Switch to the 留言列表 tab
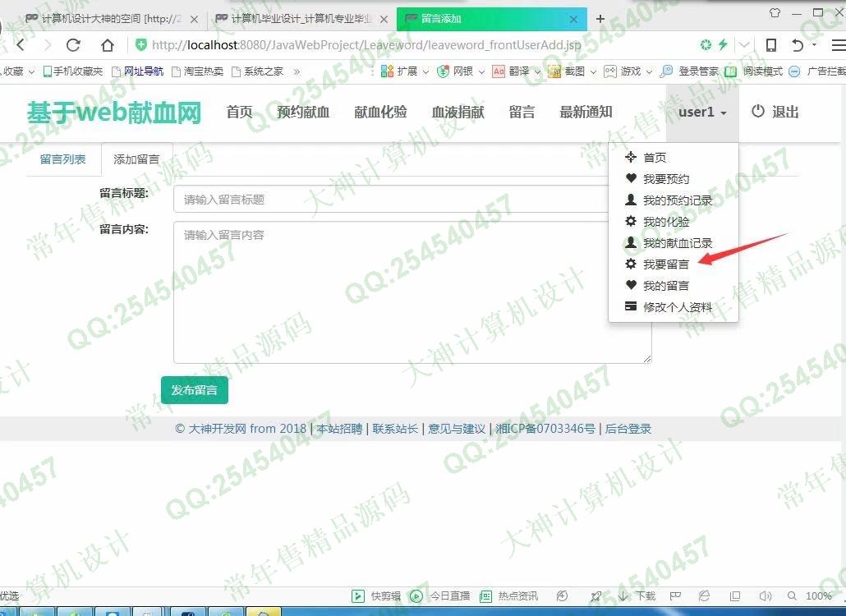Viewport: 846px width, 616px height. click(63, 159)
